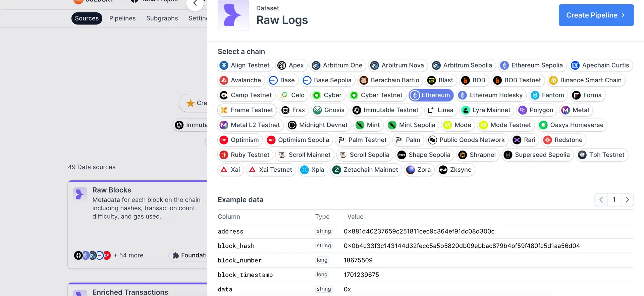Switch to the Pipelines tab
644x296 pixels.
[122, 18]
